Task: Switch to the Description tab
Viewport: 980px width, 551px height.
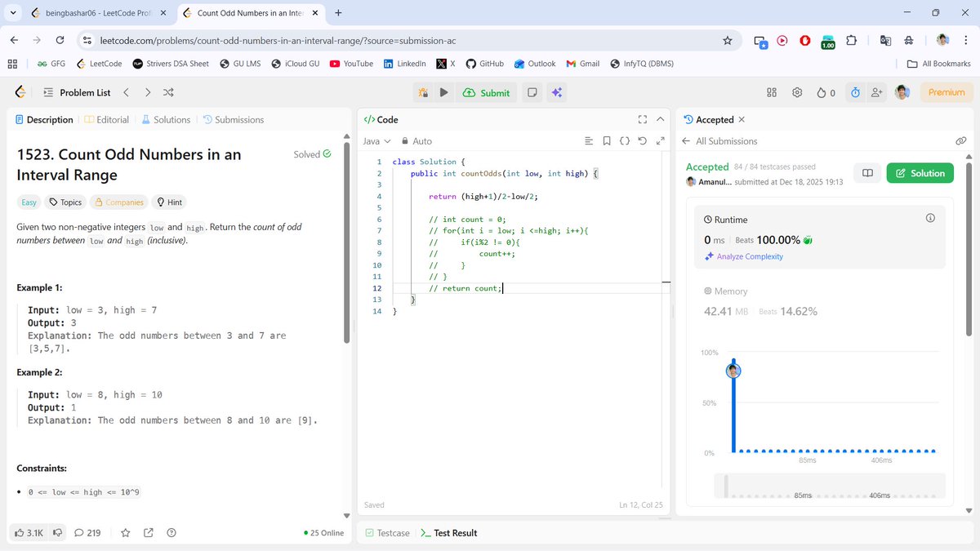Action: coord(44,119)
